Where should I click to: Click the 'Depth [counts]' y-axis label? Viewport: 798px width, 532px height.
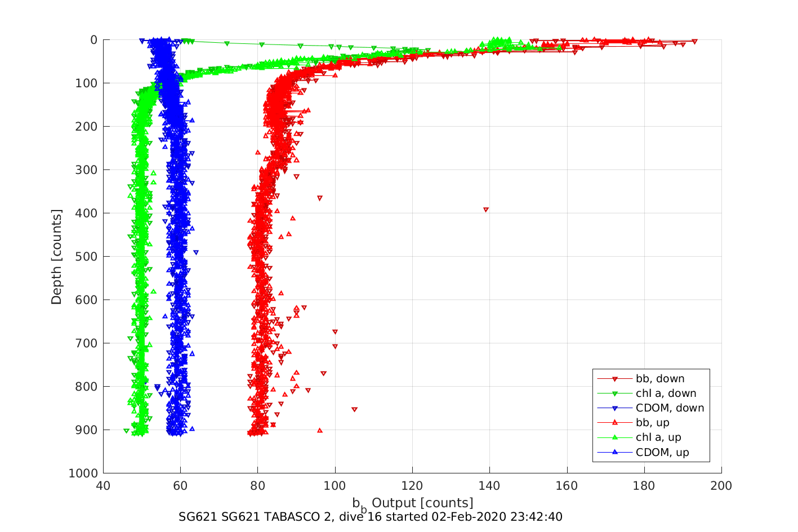56,257
